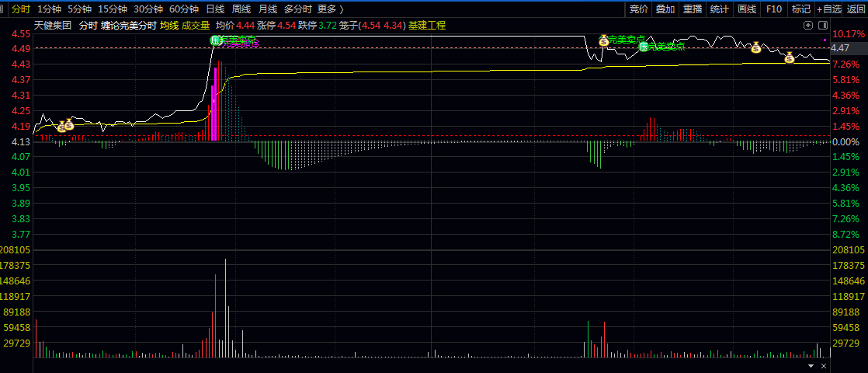Click the up-arrow pop-out icon above the chart
The height and width of the screenshot is (373, 868).
808,26
